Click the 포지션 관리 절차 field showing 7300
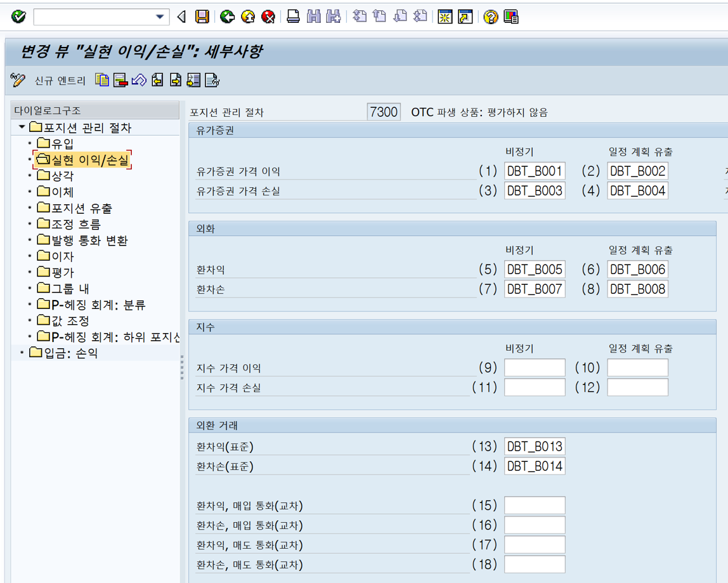The image size is (728, 583). pyautogui.click(x=384, y=112)
